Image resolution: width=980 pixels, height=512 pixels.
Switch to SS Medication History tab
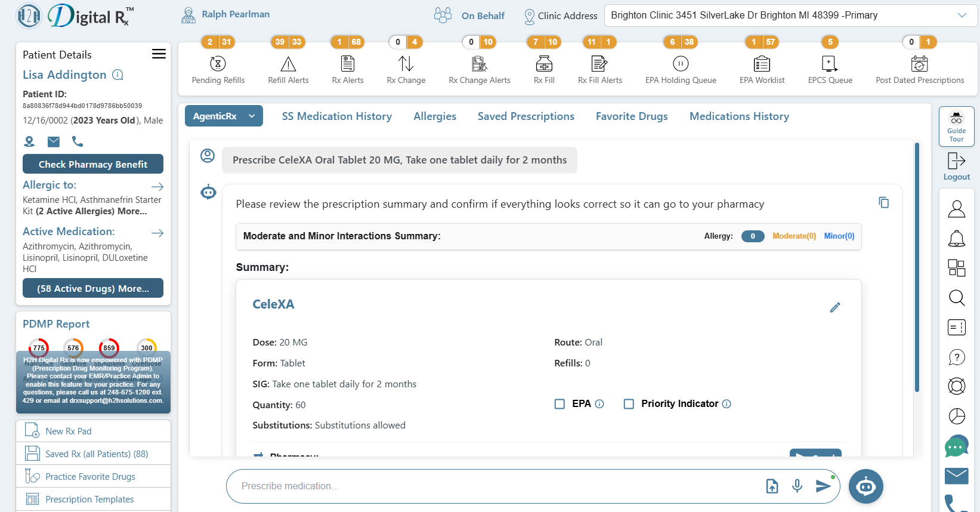click(x=337, y=116)
